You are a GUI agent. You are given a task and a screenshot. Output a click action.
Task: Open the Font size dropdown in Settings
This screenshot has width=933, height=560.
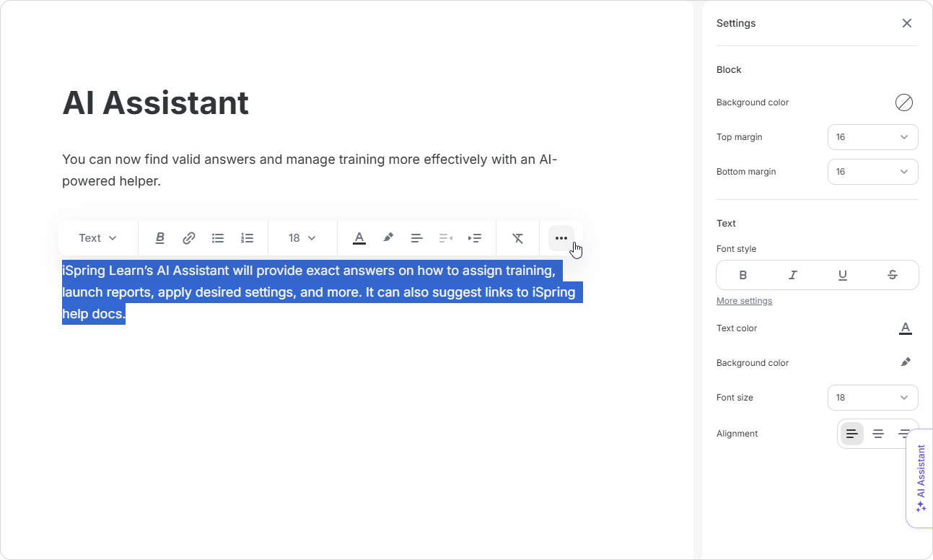point(873,398)
